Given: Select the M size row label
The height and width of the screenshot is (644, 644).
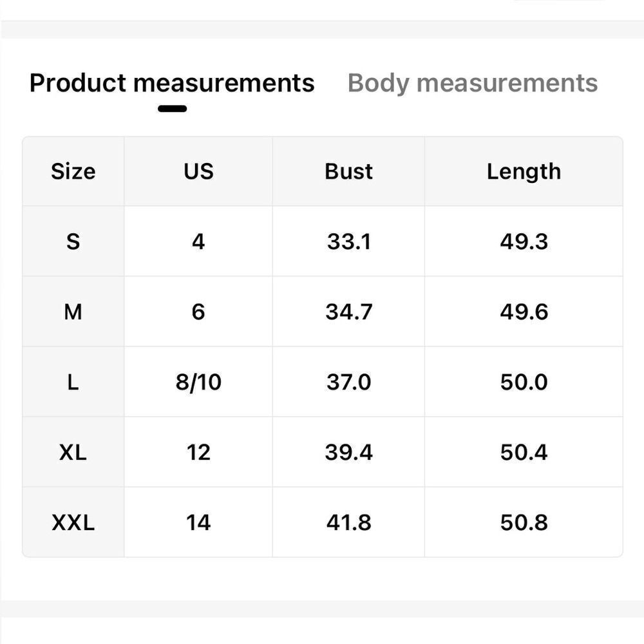Looking at the screenshot, I should tap(73, 312).
